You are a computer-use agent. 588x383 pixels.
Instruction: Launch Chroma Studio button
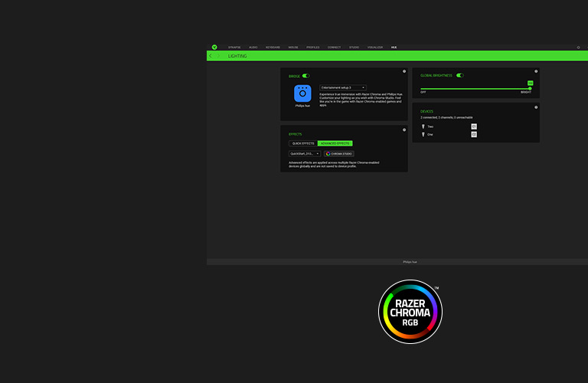(339, 153)
